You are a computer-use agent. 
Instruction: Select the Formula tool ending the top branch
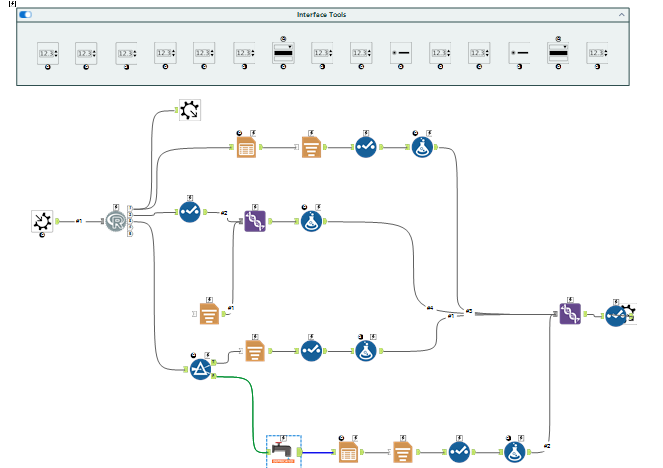pyautogui.click(x=422, y=147)
